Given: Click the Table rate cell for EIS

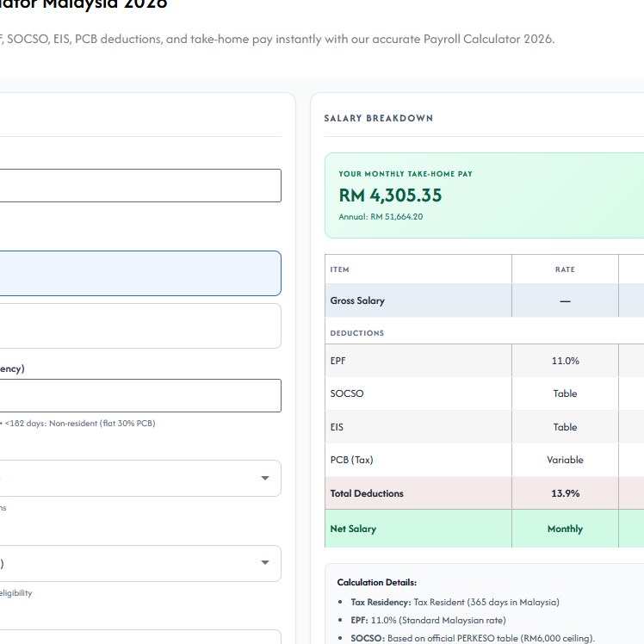Looking at the screenshot, I should [x=565, y=427].
